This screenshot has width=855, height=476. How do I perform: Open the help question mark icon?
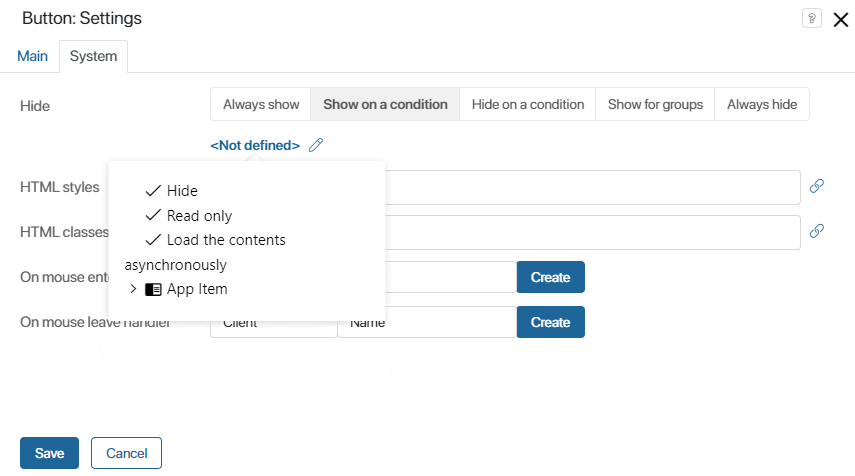812,19
